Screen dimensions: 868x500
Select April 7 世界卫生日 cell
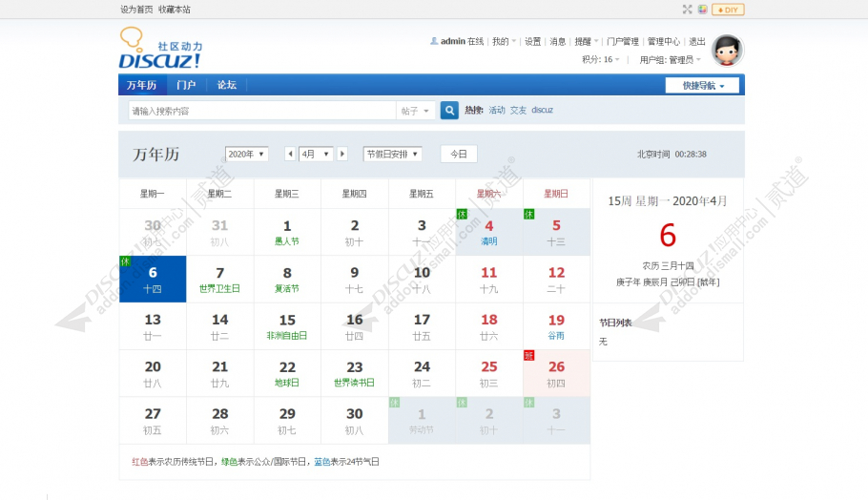pyautogui.click(x=219, y=279)
